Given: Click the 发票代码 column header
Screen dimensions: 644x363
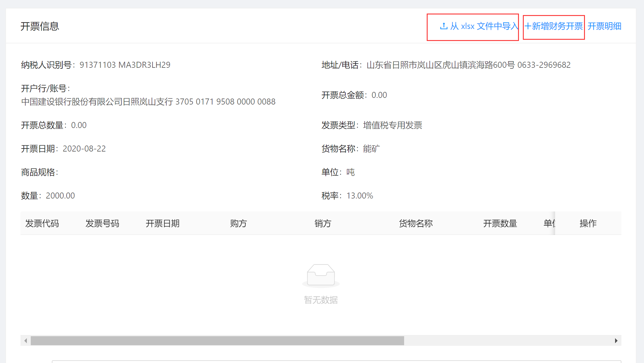Looking at the screenshot, I should 42,223.
